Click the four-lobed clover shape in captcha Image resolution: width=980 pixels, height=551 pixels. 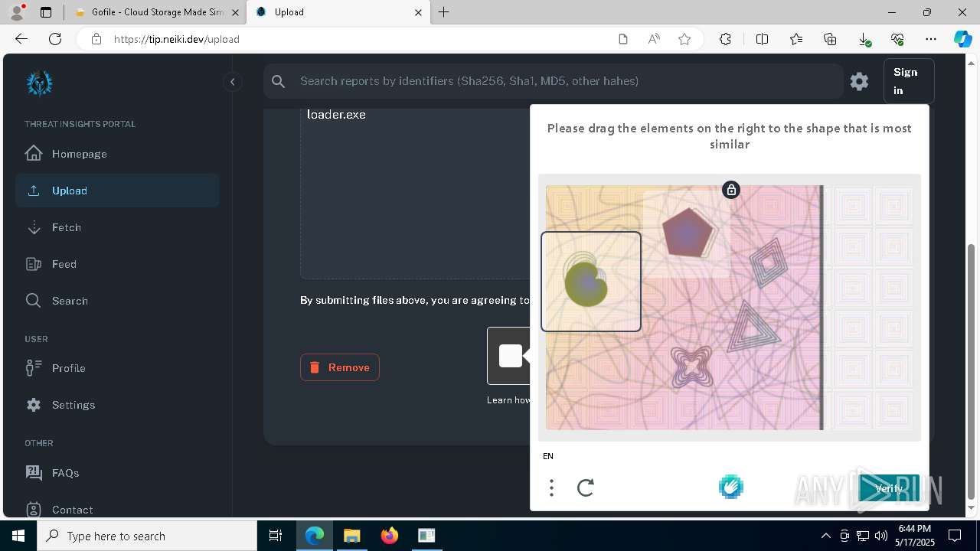(x=691, y=367)
